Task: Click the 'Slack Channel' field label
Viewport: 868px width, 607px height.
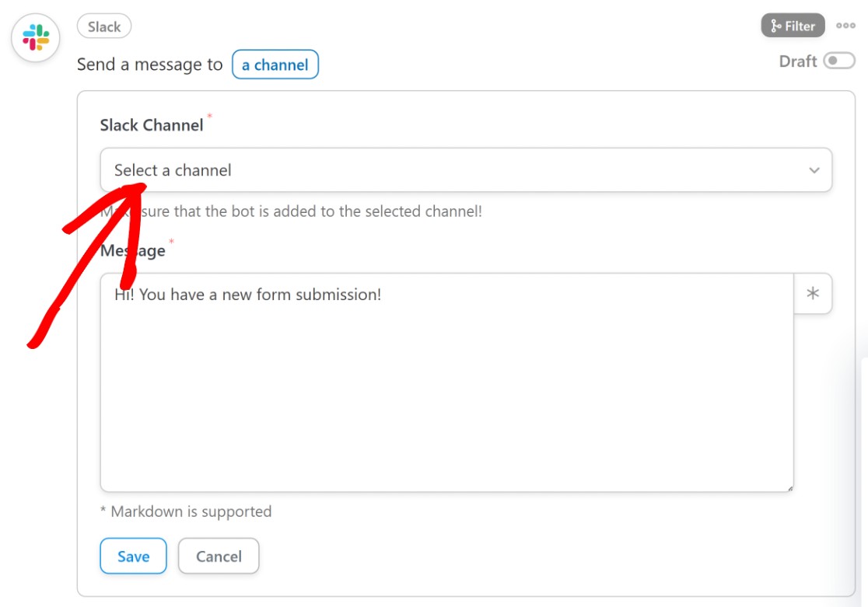Action: coord(152,126)
